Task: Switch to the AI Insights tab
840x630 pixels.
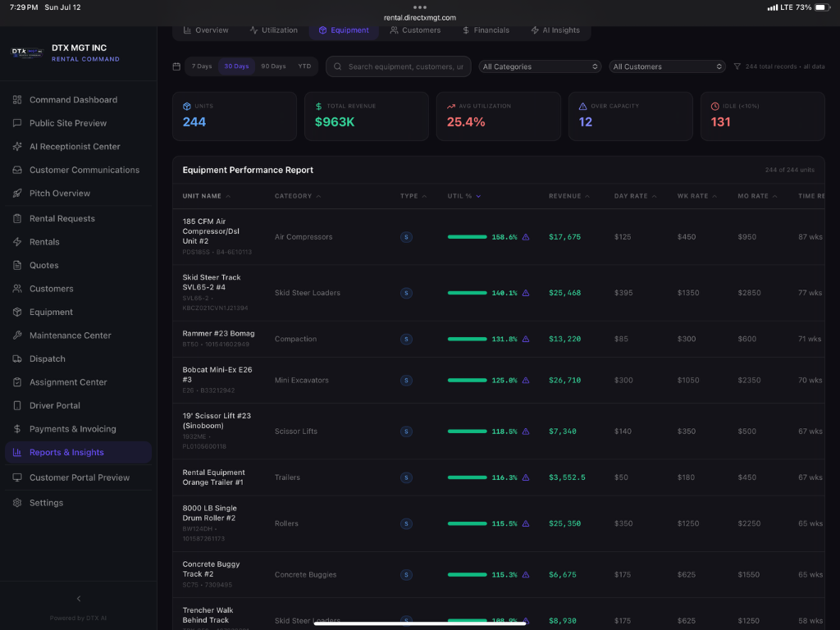Action: coord(555,30)
